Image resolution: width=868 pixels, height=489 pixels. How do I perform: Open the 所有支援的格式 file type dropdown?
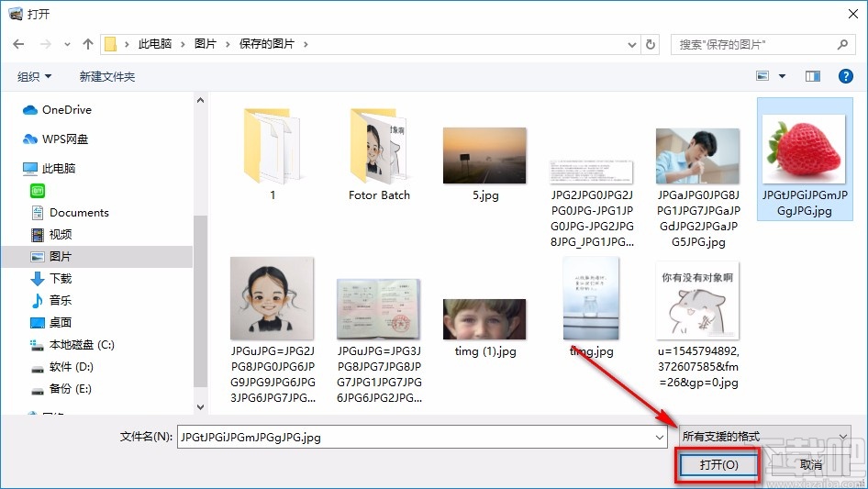click(765, 437)
